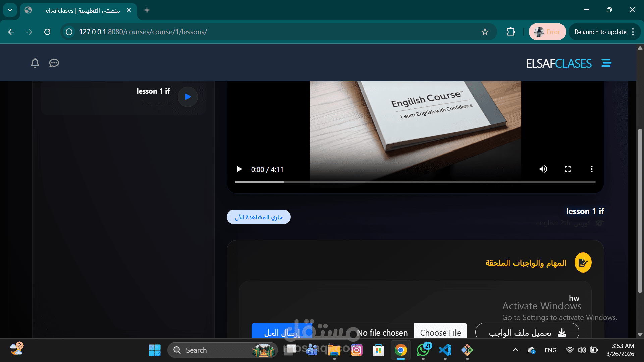Open the hamburger menu beside ELSAFCLASES

606,63
